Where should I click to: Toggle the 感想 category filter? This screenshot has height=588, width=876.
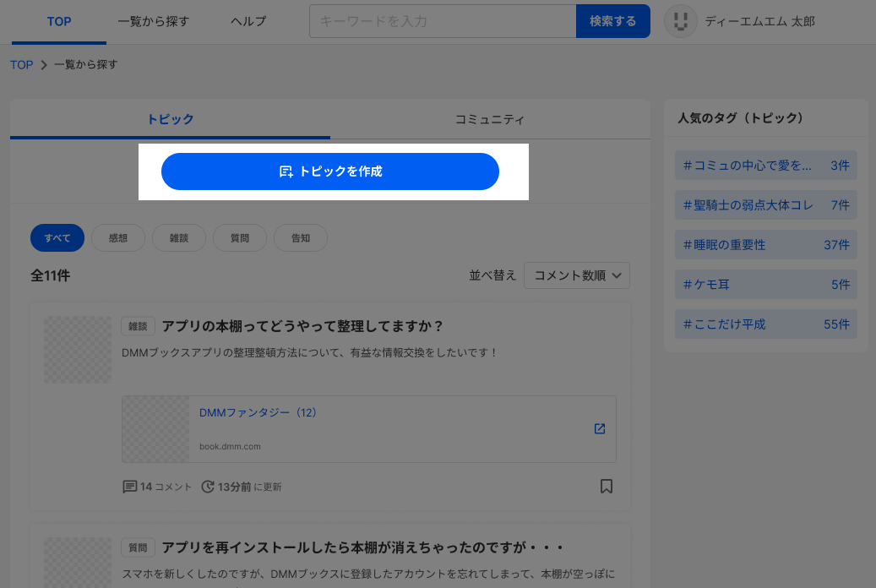point(118,238)
